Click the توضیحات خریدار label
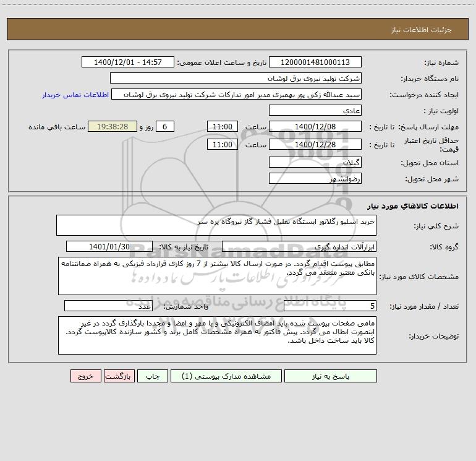The width and height of the screenshot is (476, 461). [x=434, y=336]
